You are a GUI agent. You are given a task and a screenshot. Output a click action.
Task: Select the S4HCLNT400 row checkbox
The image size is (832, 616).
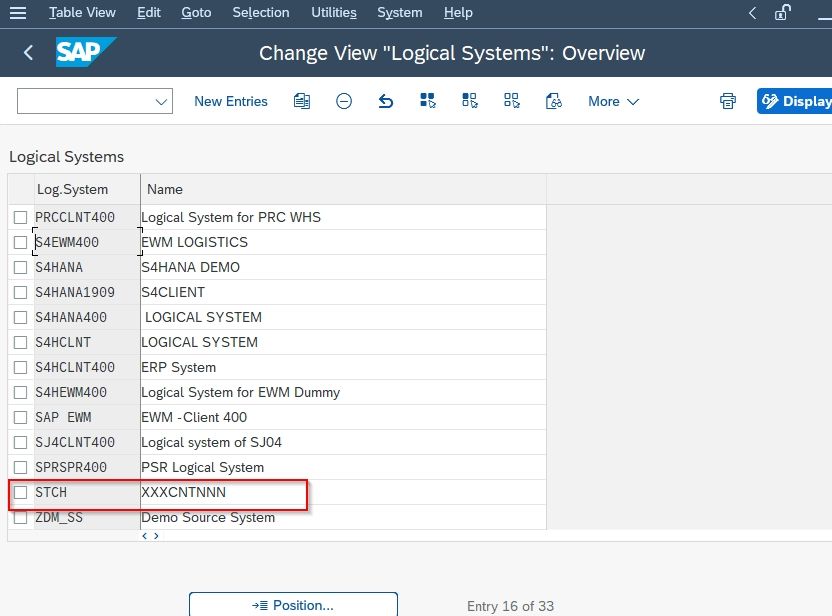pyautogui.click(x=21, y=367)
